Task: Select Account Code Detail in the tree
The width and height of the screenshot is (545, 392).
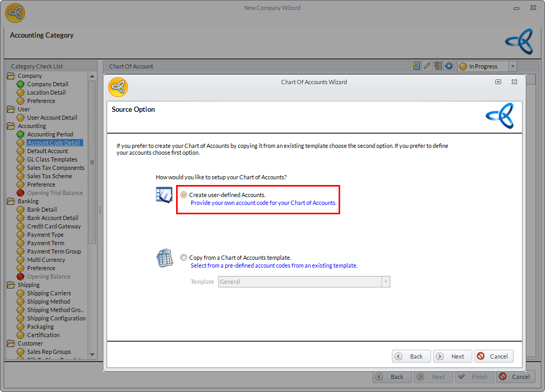Action: click(x=54, y=143)
